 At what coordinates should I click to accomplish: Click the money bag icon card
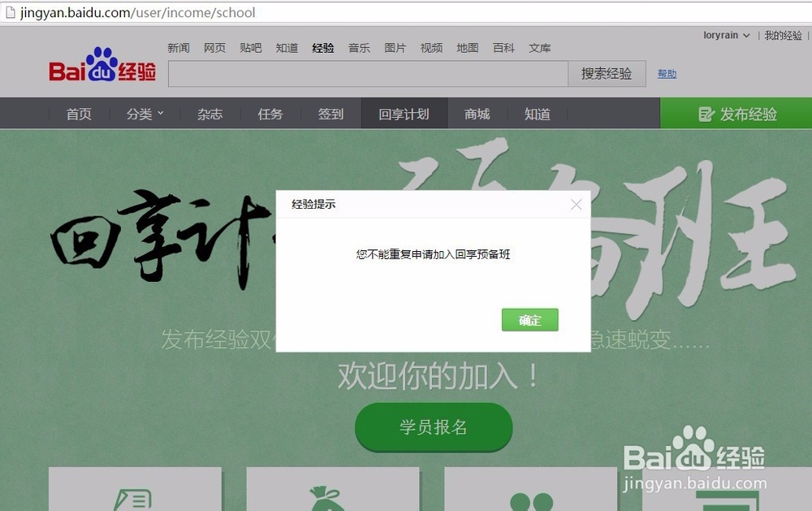point(332,489)
